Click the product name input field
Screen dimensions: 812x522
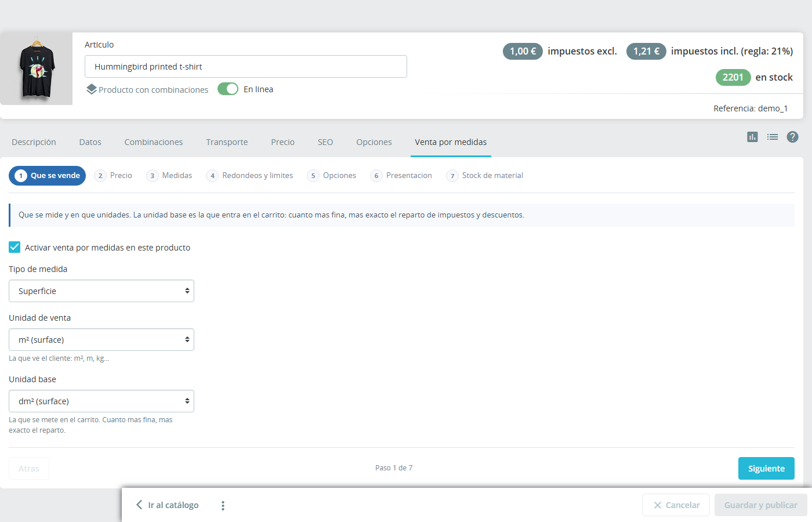[246, 67]
